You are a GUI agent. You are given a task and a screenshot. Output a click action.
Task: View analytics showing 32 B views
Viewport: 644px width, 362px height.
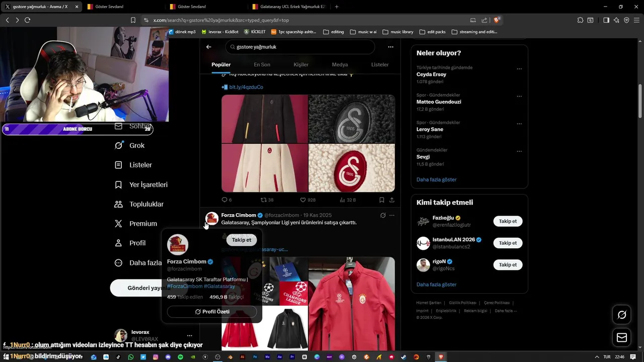click(x=347, y=200)
